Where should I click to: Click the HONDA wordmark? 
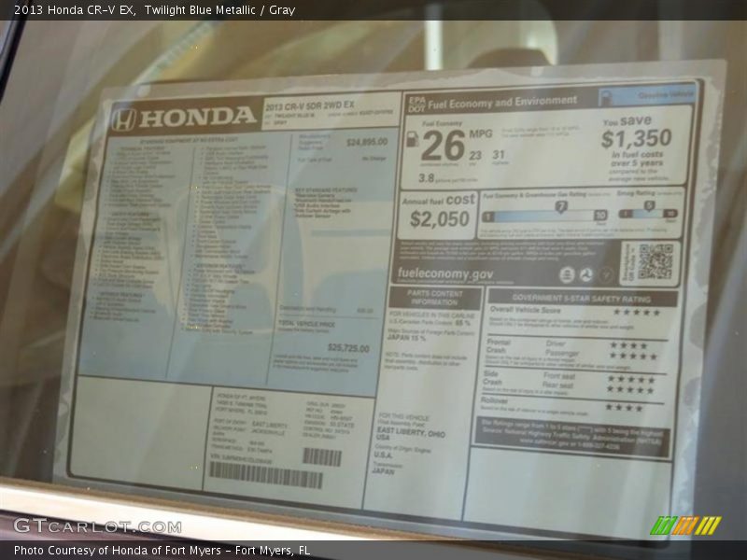pos(198,116)
